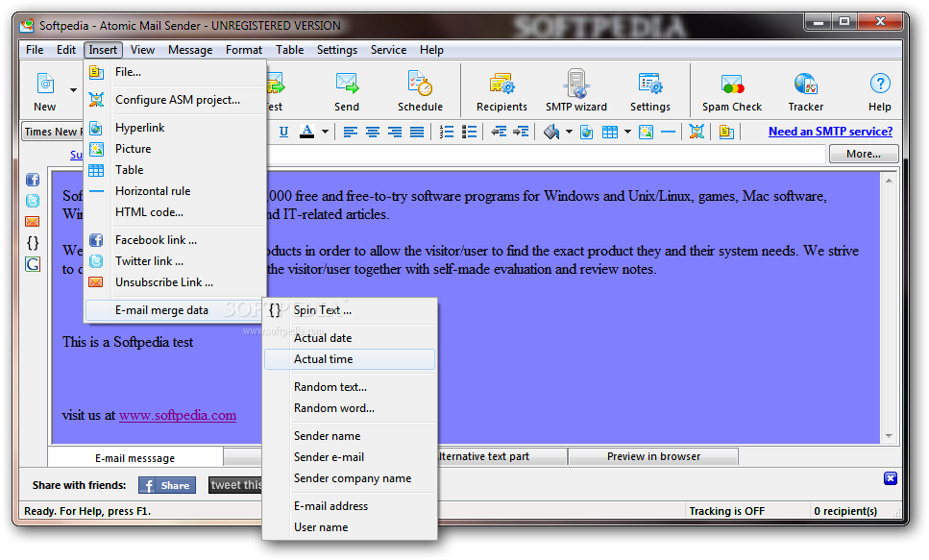Open the Edit menu

coord(65,50)
